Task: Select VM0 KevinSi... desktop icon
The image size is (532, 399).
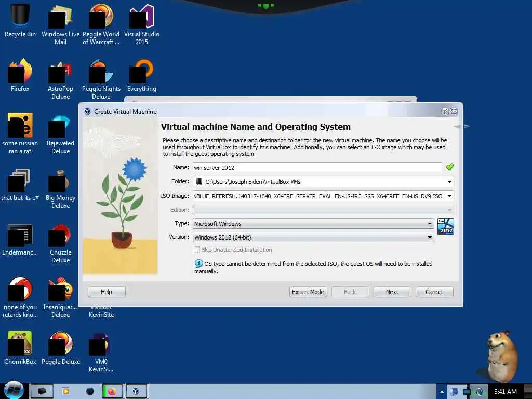Action: [101, 352]
